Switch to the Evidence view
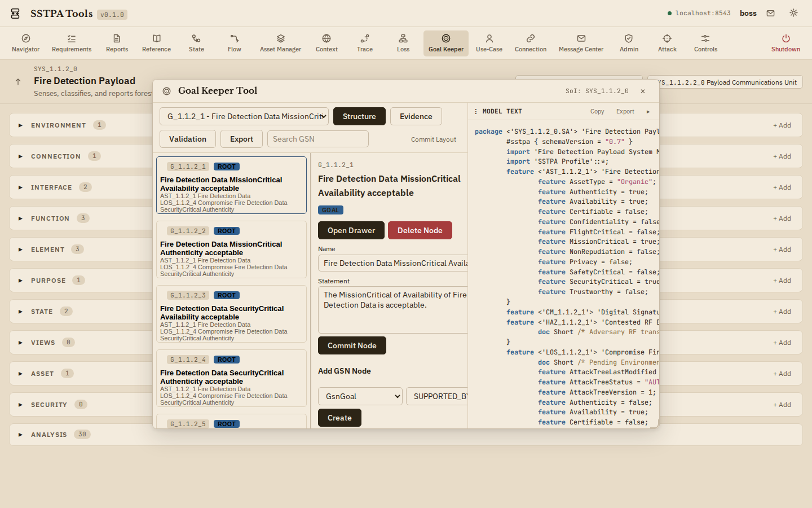Screen dimensions: 812x508 pyautogui.click(x=416, y=116)
